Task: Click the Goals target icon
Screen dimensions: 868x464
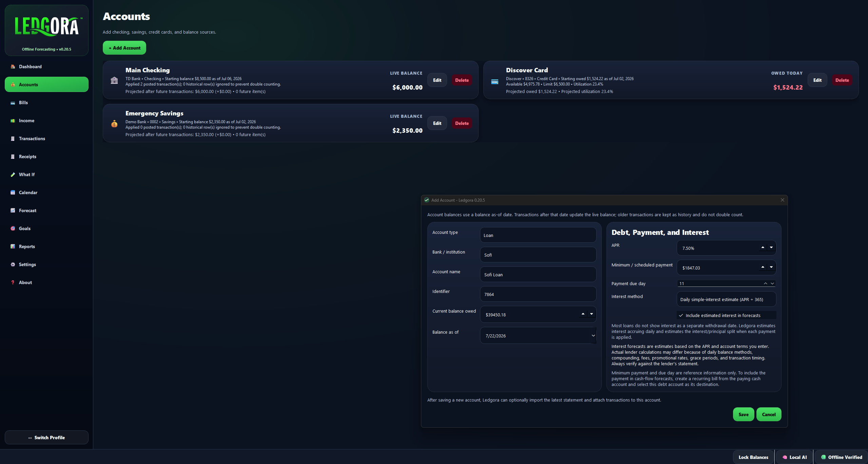Action: 13,228
